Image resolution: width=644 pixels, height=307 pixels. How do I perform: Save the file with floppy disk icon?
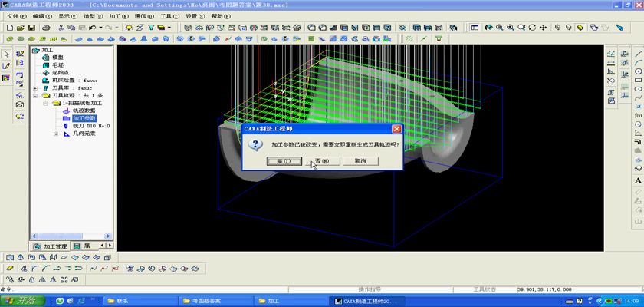point(31,28)
